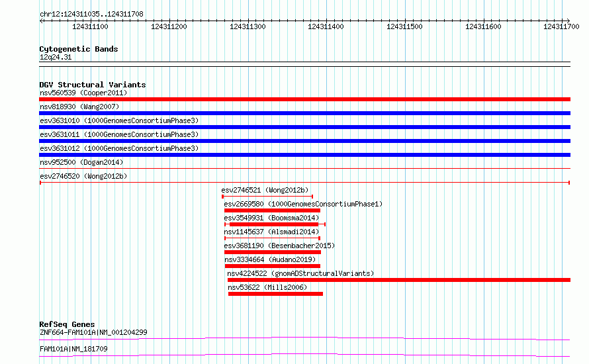This screenshot has width=589, height=364.
Task: Click esv2746521 (Wong2012b) label
Action: coord(265,190)
